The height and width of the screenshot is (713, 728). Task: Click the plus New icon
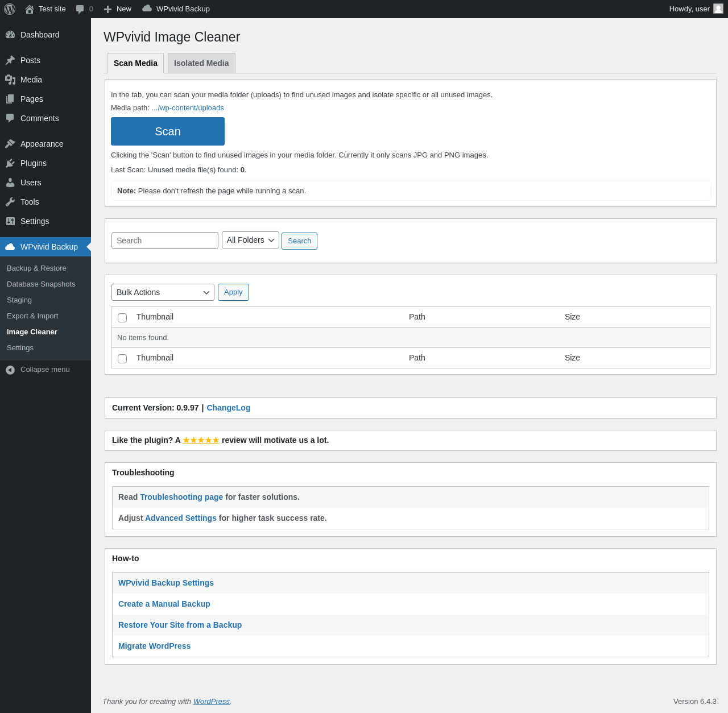coord(107,9)
